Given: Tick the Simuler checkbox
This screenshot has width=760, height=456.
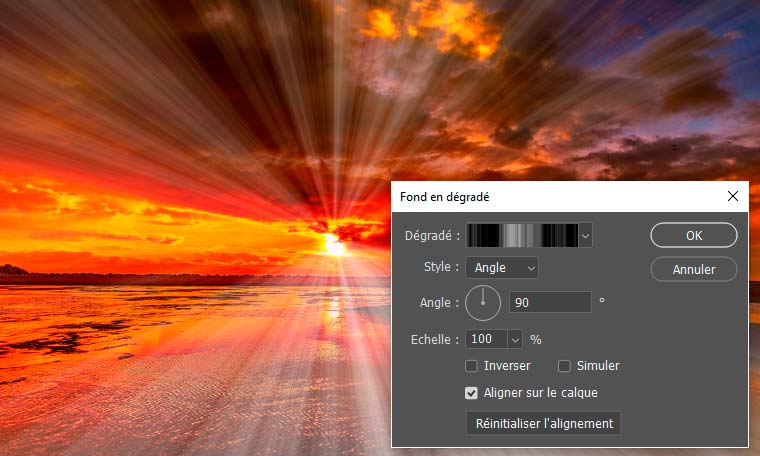Looking at the screenshot, I should tap(564, 366).
